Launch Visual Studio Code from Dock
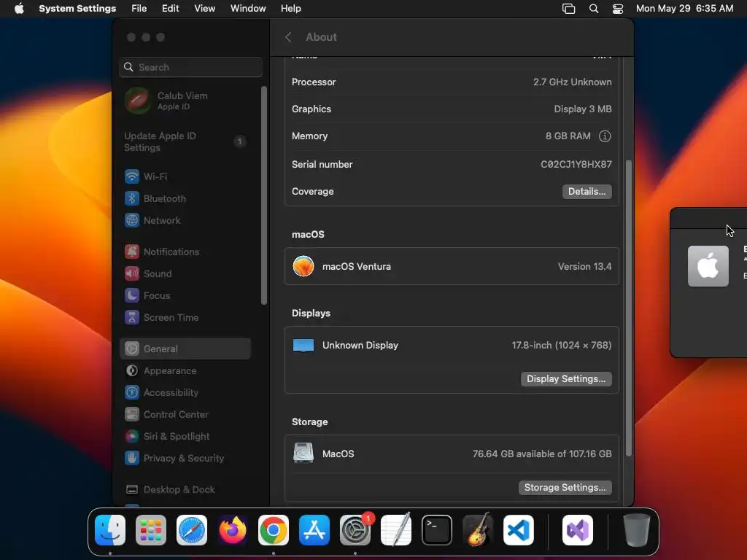Image resolution: width=747 pixels, height=560 pixels. pos(519,530)
